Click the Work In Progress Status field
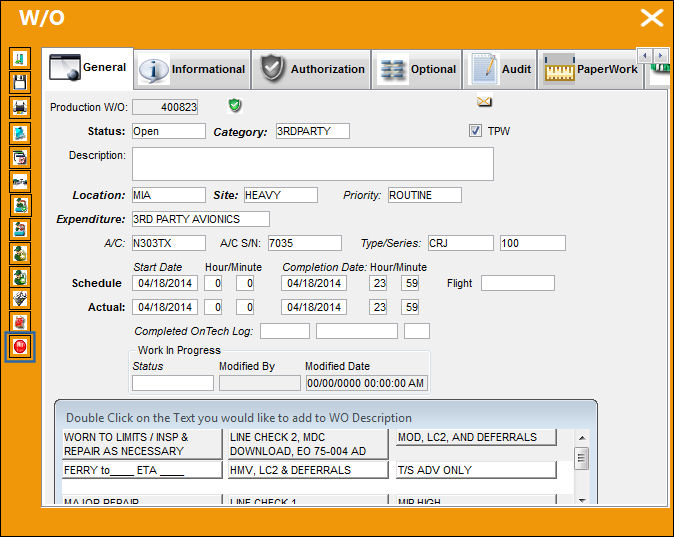 click(x=173, y=383)
